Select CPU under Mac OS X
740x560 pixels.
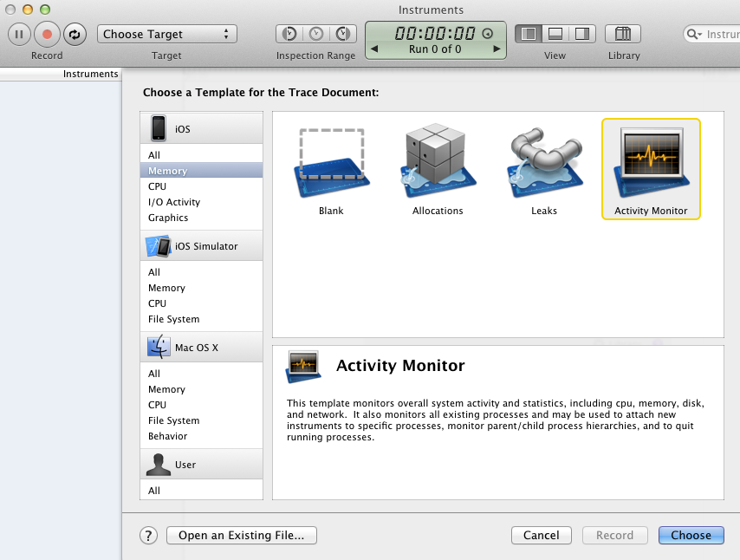(x=202, y=405)
